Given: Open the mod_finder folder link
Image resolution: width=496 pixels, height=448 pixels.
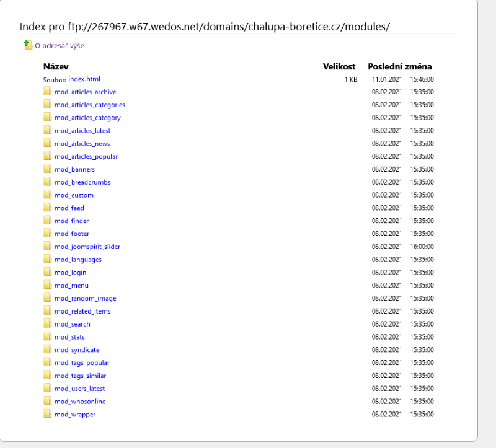Looking at the screenshot, I should click(x=71, y=221).
